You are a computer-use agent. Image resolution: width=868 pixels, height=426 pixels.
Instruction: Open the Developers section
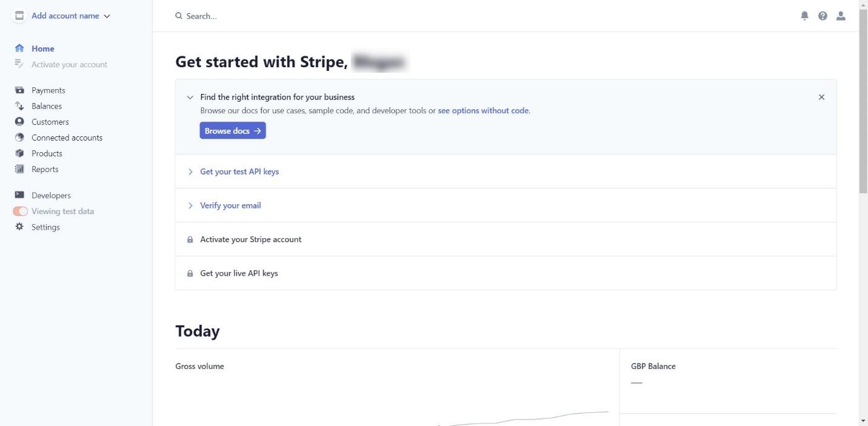tap(52, 195)
